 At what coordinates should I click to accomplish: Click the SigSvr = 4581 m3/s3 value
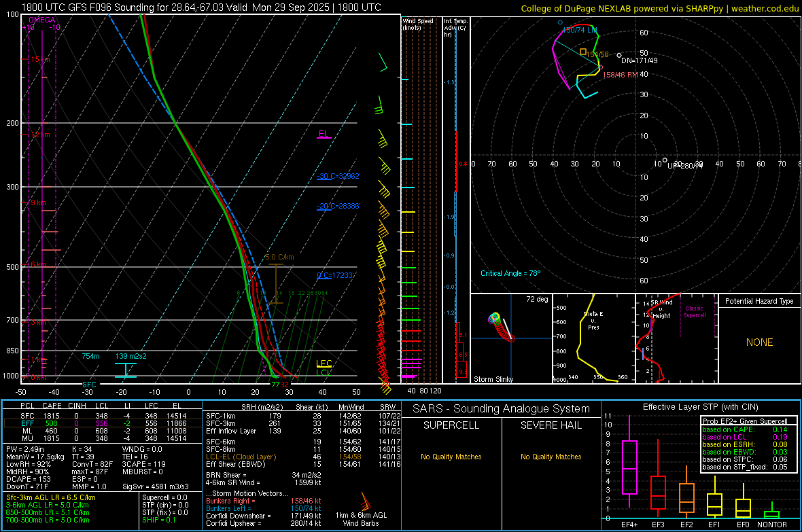pyautogui.click(x=155, y=486)
